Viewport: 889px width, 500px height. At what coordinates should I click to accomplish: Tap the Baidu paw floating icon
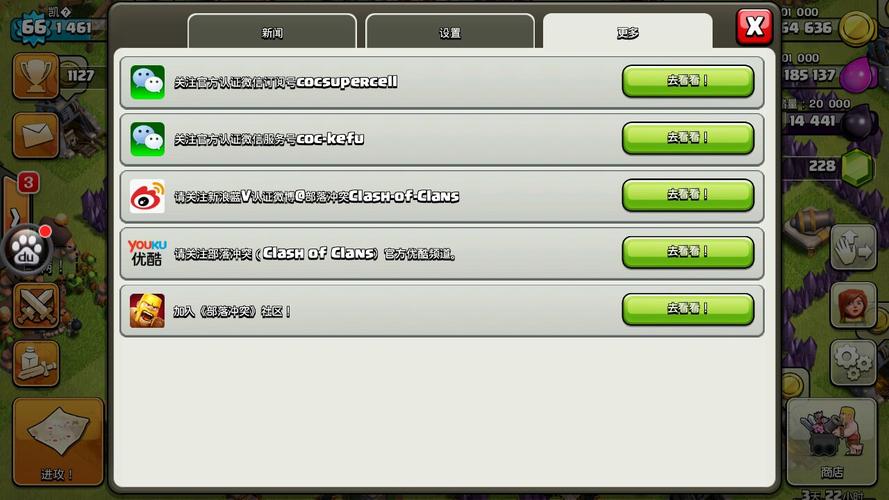[27, 249]
